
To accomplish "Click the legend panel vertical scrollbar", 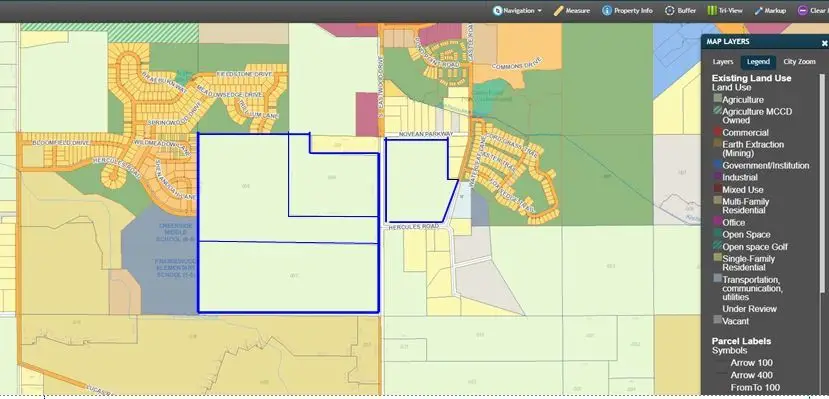I will 822,182.
